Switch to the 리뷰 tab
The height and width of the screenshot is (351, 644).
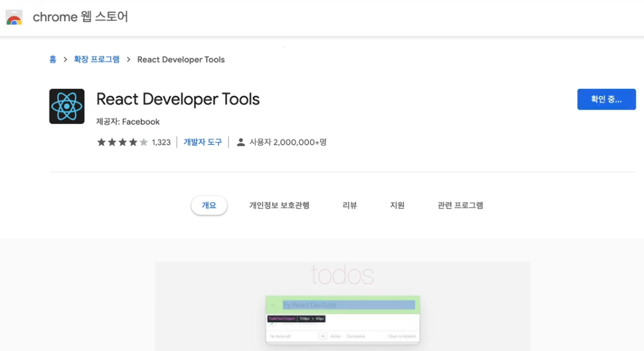pos(350,205)
